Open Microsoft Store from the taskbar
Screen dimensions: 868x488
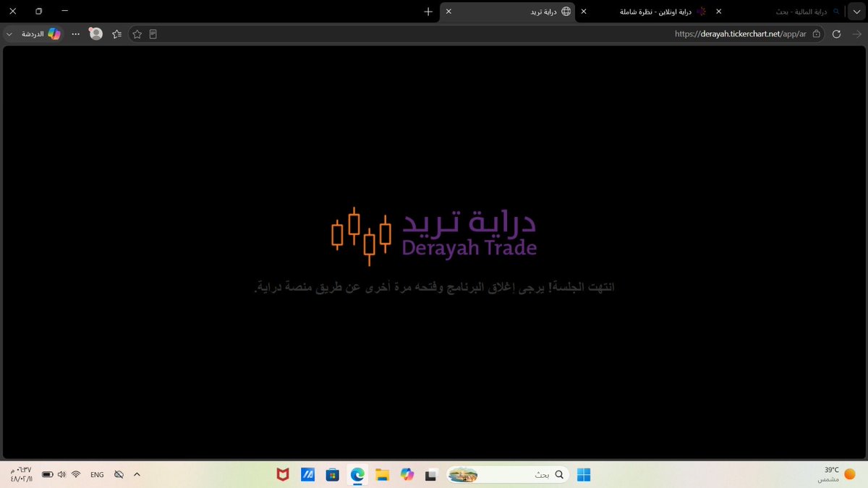(333, 475)
